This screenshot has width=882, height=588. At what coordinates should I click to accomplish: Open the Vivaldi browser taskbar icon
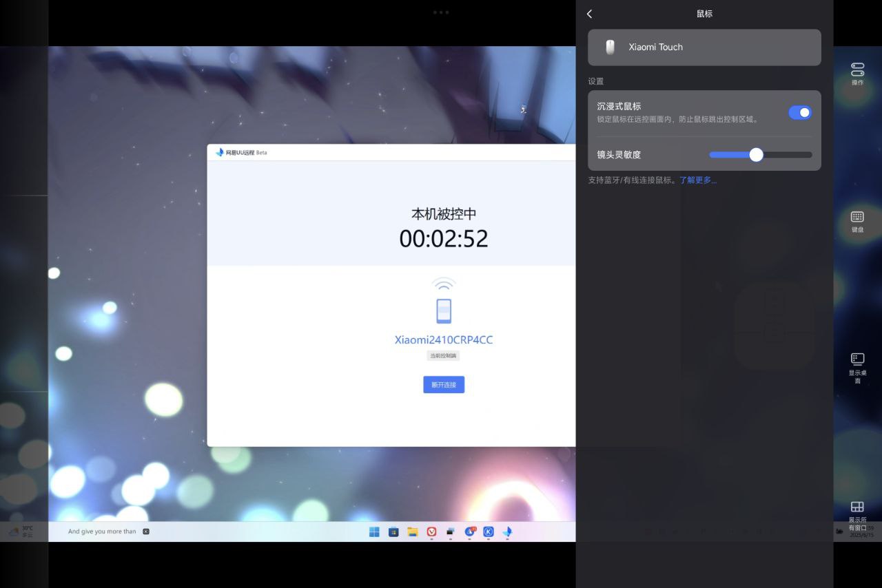[x=431, y=532]
